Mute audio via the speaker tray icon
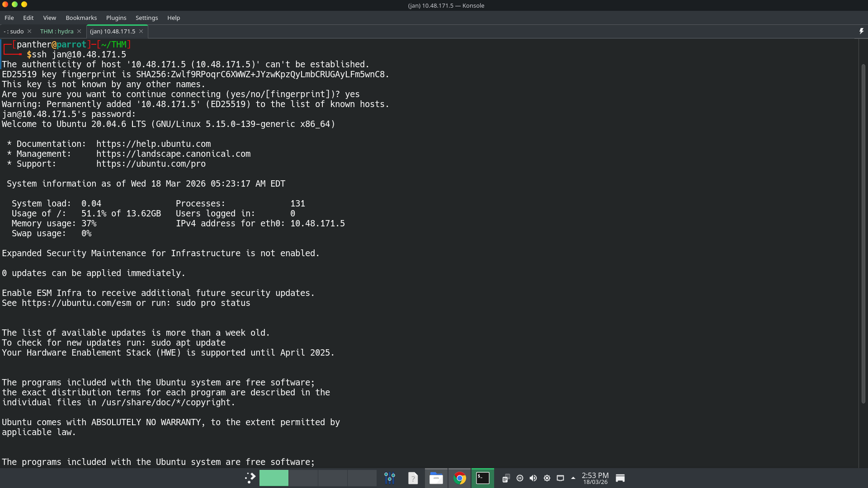Image resolution: width=868 pixels, height=488 pixels. click(533, 478)
